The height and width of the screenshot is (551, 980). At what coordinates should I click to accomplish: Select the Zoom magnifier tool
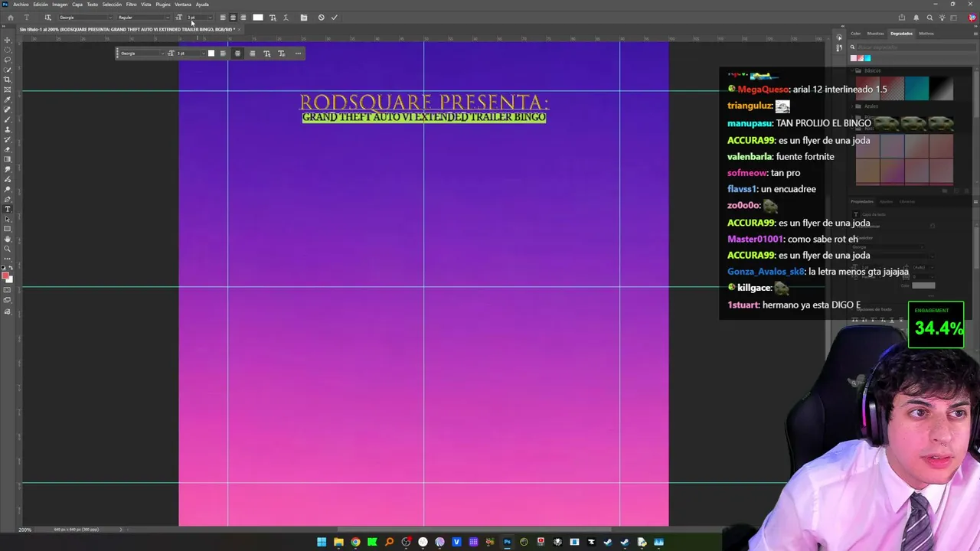(8, 249)
